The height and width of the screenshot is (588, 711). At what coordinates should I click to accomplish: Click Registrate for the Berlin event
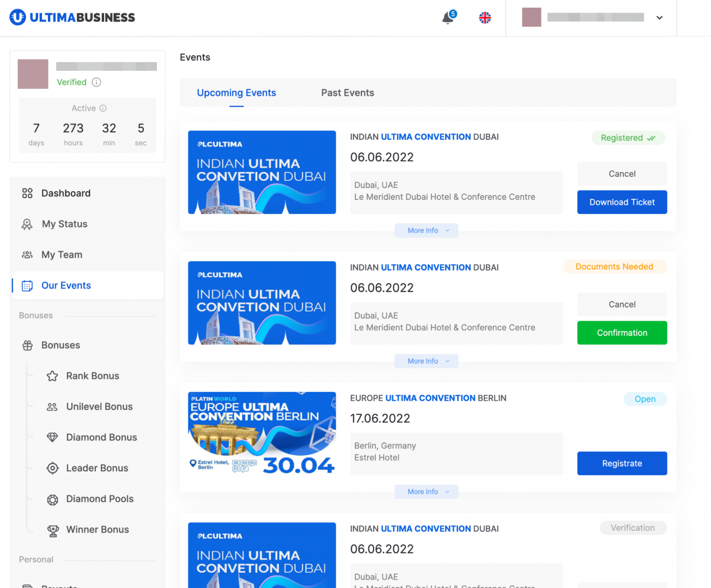[x=622, y=464]
